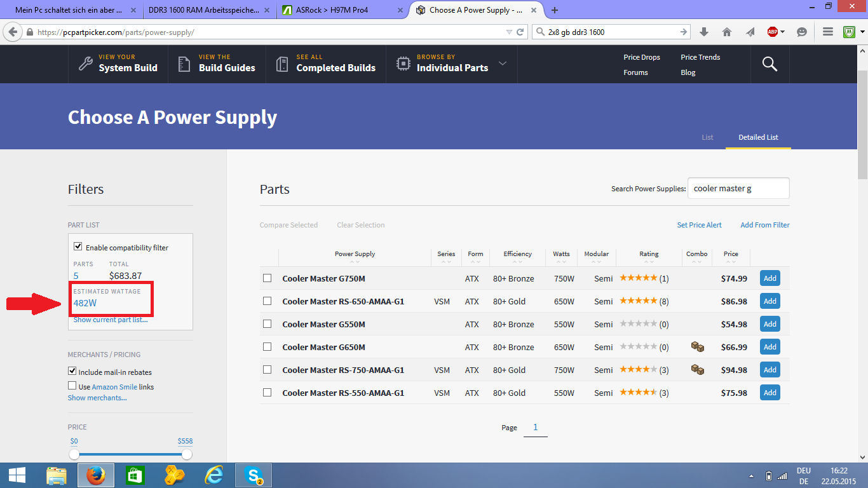Switch to DDR3 1600 RAM tab
This screenshot has height=488, width=868.
pos(208,10)
